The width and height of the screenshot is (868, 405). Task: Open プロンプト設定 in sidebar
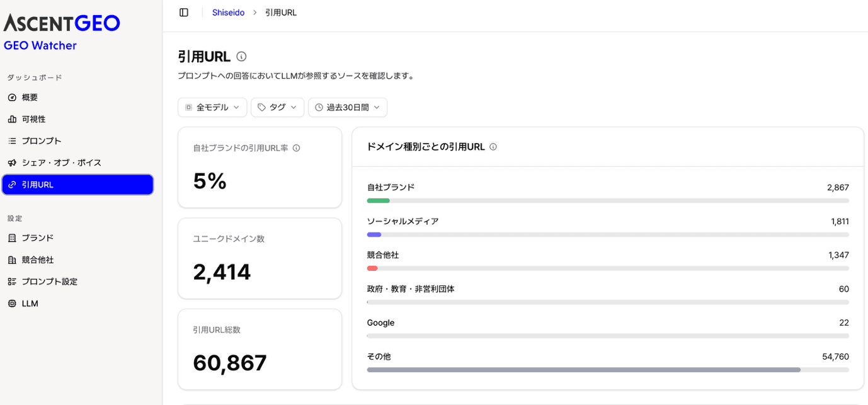point(77,282)
